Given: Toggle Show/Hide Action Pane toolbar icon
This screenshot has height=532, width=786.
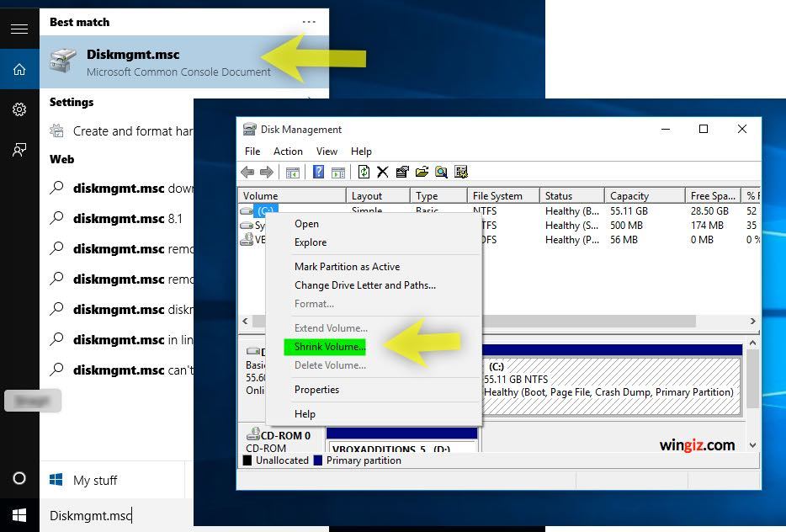Looking at the screenshot, I should [338, 172].
